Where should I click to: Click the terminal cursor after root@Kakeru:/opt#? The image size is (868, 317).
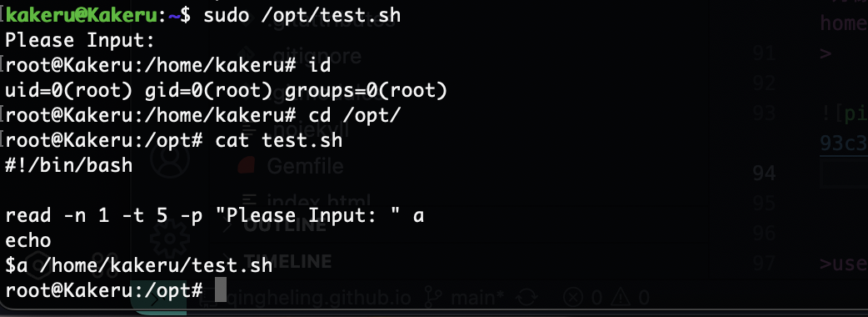(x=220, y=290)
